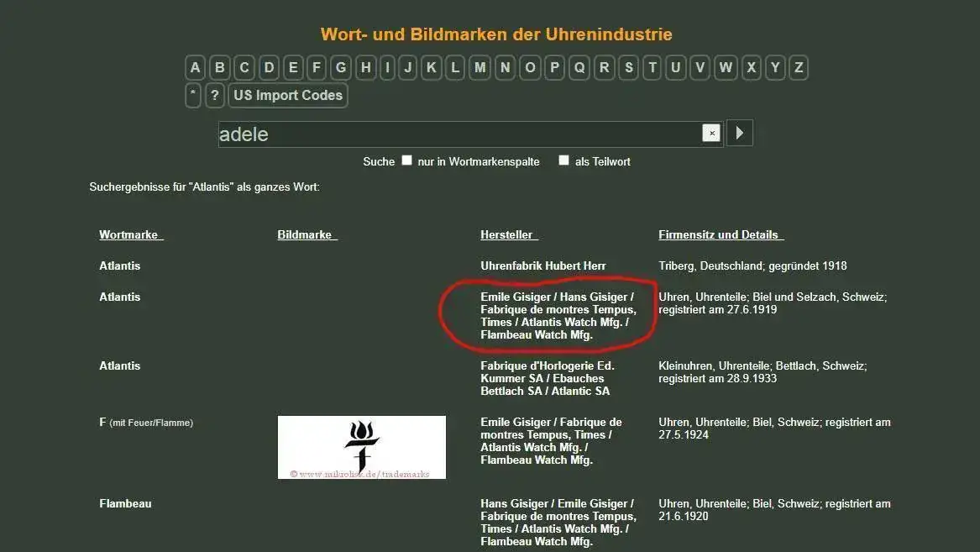Image resolution: width=980 pixels, height=552 pixels.
Task: Sort by "Firmensitz und Details" header
Action: point(721,234)
